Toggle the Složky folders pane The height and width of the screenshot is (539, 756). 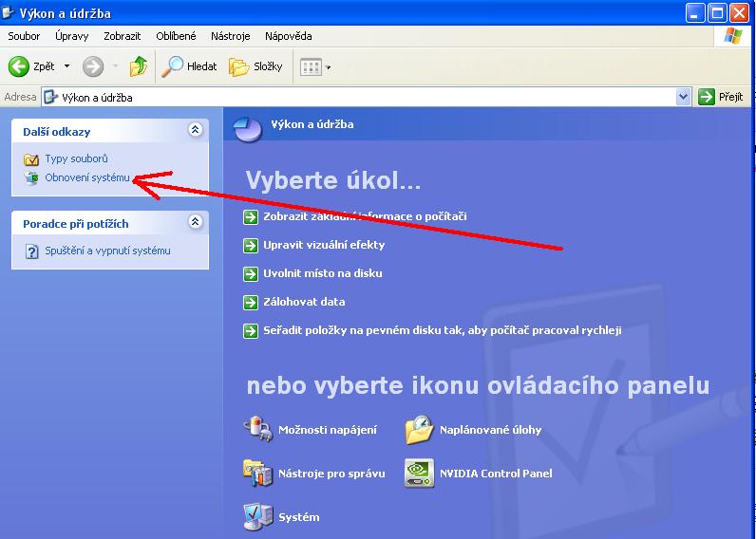(x=255, y=66)
